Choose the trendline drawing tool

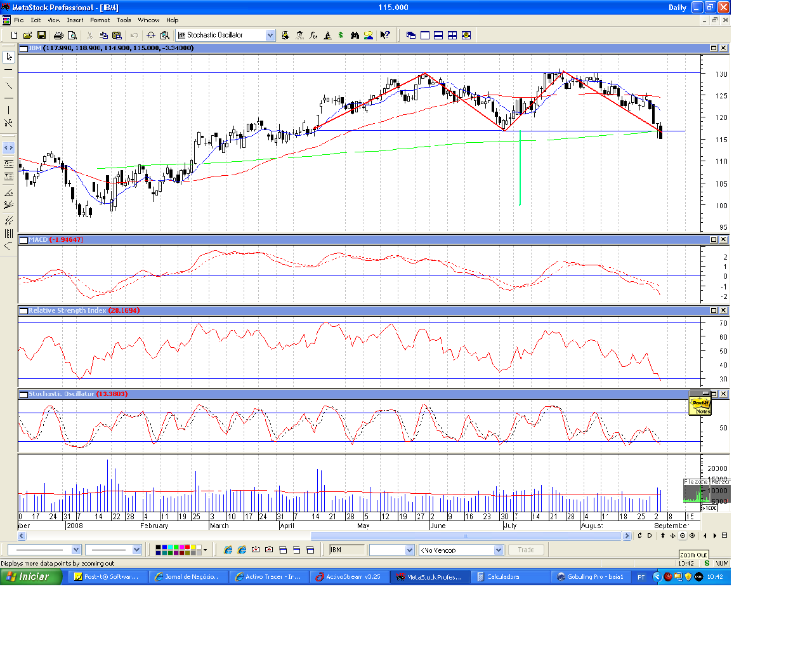pos(9,86)
